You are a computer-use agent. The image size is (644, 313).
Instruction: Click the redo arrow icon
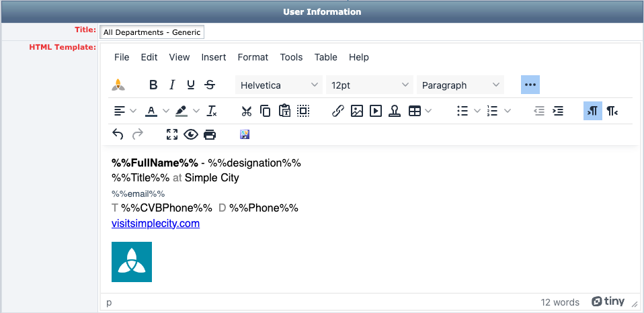tap(138, 134)
